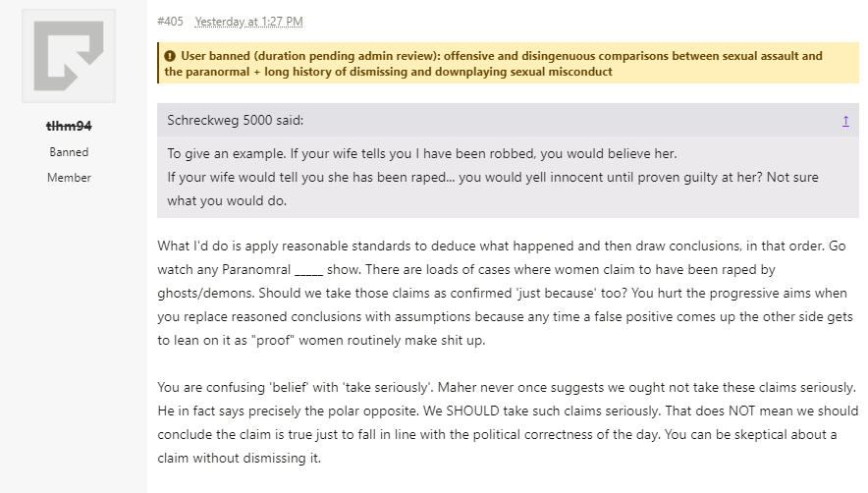Screen dimensions: 868x493
Task: Click the Member label under username
Action: (69, 178)
